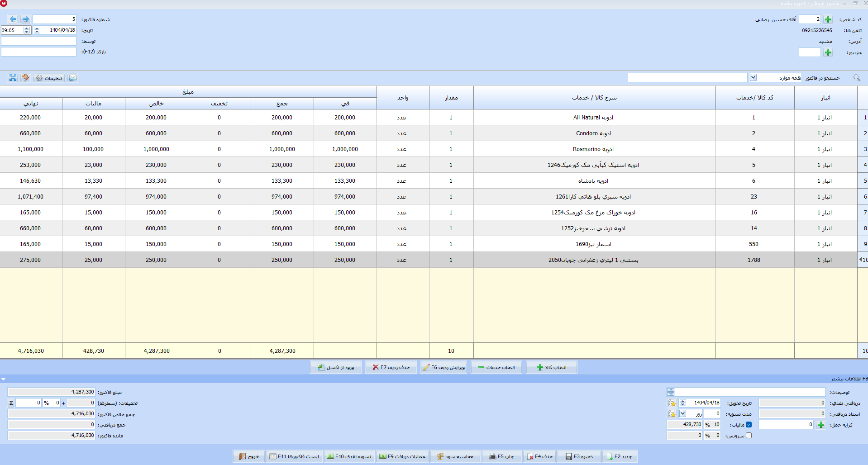Click the F3 Save (ذخیره) button
The width and height of the screenshot is (868, 465).
(x=579, y=456)
